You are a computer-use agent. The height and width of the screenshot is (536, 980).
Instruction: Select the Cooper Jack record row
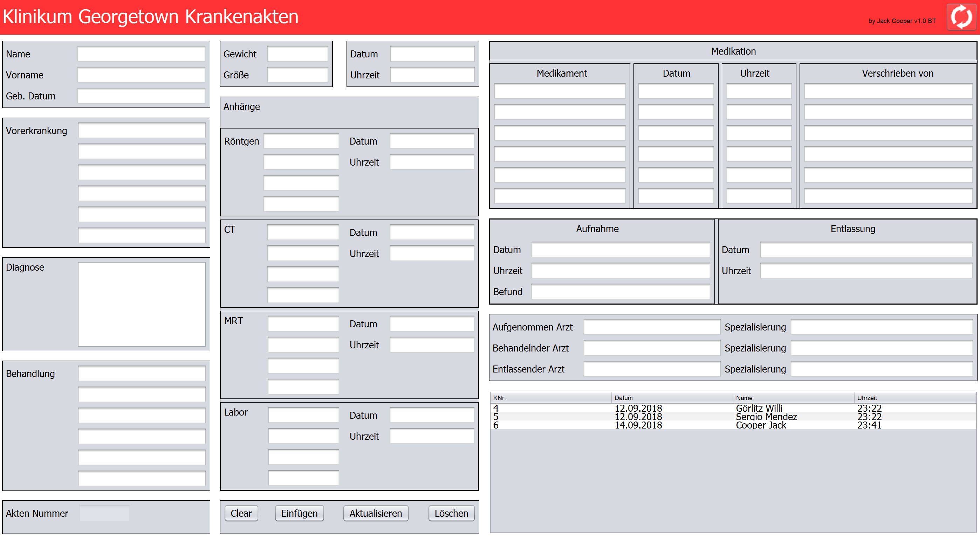[x=760, y=425]
